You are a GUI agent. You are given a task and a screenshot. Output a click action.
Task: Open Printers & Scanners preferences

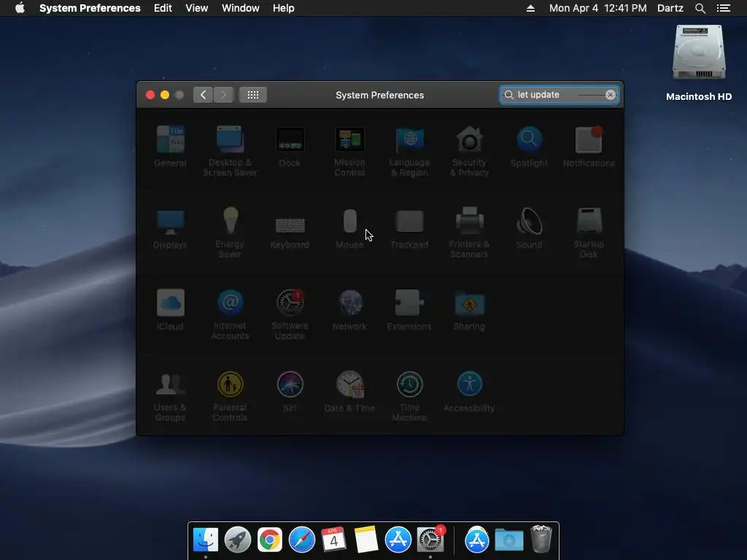tap(469, 233)
